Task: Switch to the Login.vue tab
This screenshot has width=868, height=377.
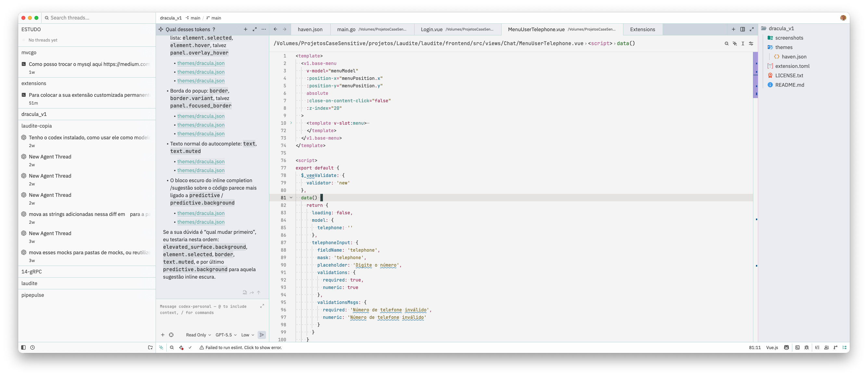Action: point(457,29)
